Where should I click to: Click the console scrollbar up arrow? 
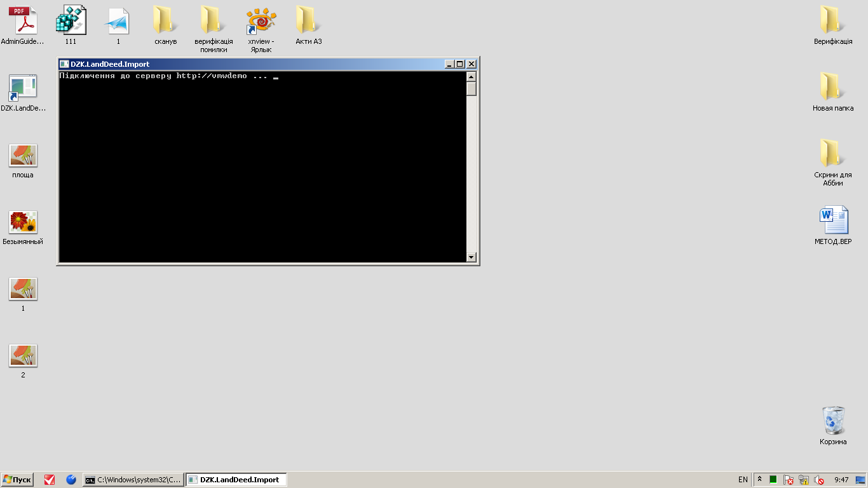point(471,77)
